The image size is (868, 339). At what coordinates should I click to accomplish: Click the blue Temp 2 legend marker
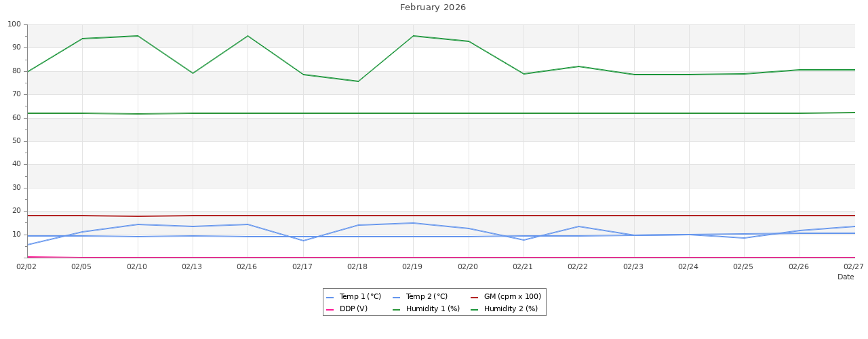pos(397,298)
